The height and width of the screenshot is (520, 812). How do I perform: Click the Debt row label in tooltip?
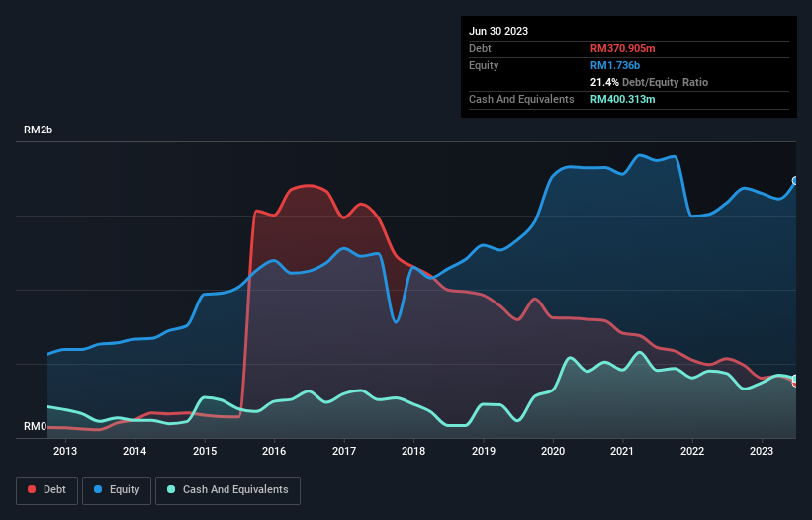point(480,48)
